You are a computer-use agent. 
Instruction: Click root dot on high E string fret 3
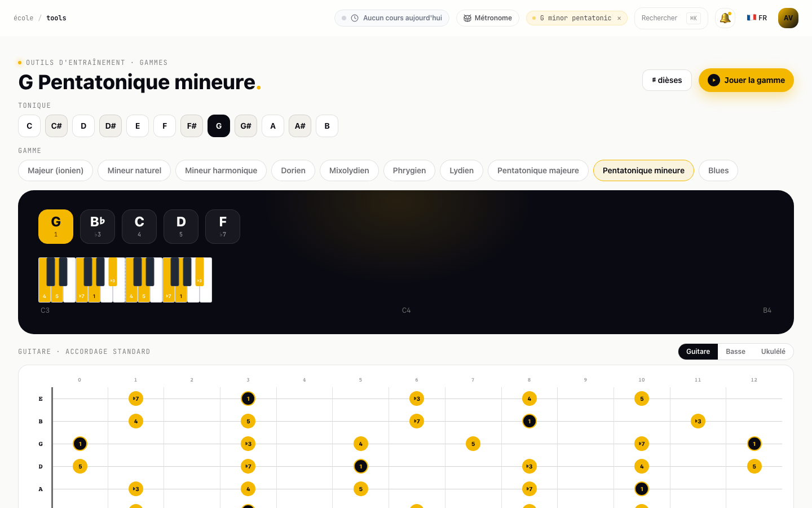click(248, 398)
